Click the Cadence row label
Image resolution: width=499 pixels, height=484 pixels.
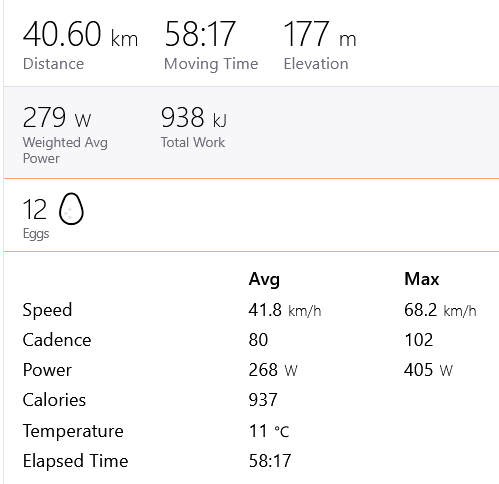(x=57, y=340)
